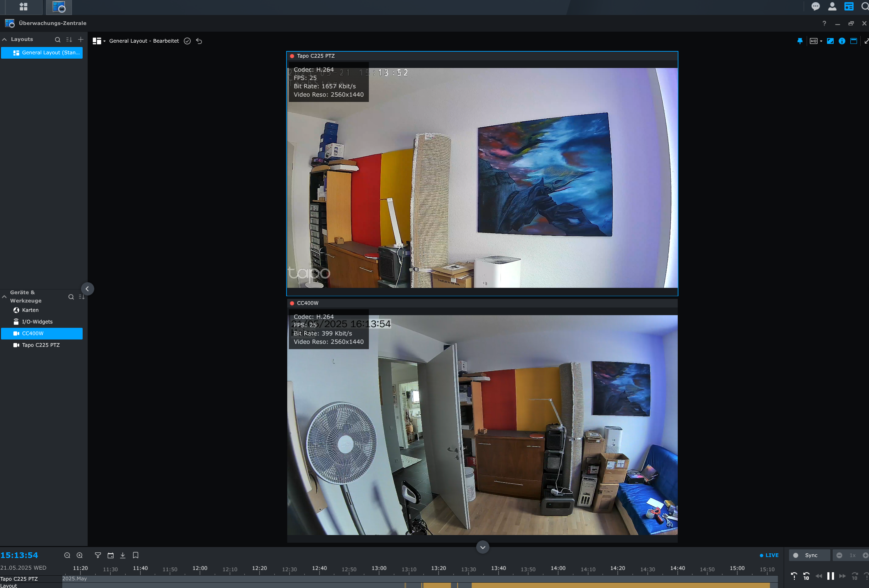Screen dimensions: 869x588
Task: Open the timeline filter icon
Action: 98,555
